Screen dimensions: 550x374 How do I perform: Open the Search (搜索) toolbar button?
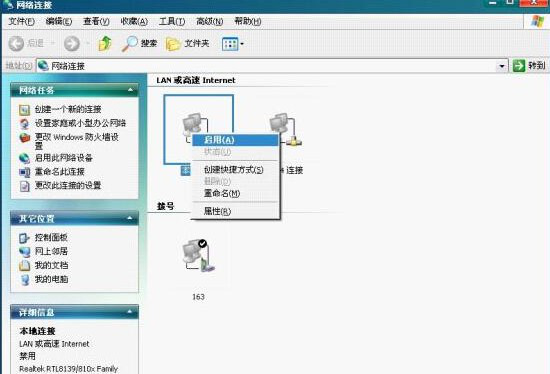click(x=139, y=44)
